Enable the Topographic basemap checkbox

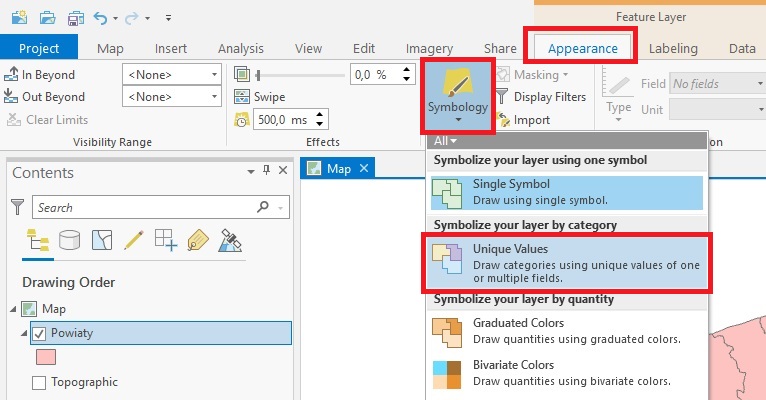tap(39, 382)
